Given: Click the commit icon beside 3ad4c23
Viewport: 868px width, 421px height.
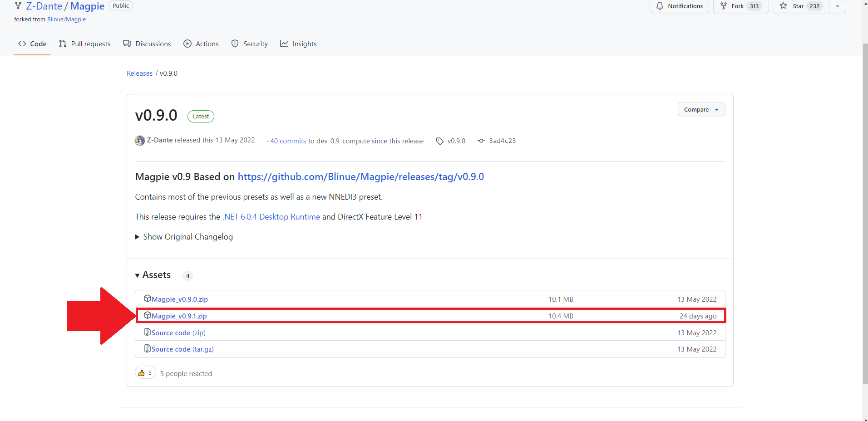Looking at the screenshot, I should 481,141.
